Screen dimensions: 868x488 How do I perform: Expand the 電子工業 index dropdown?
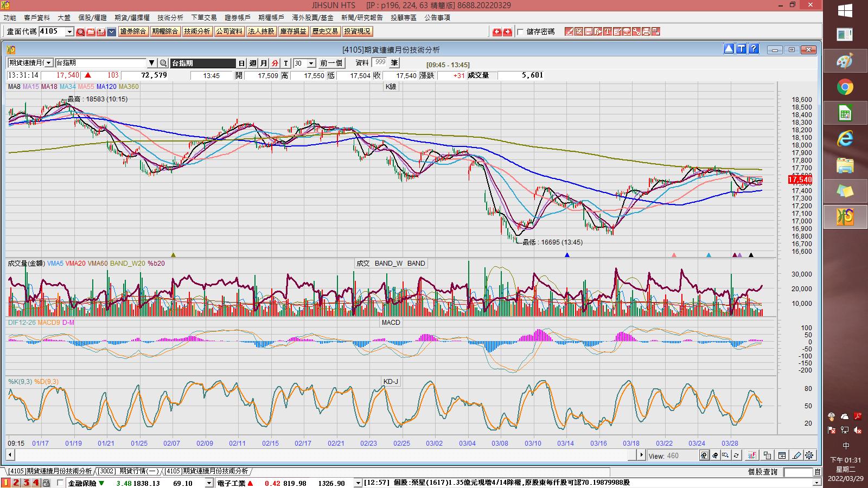point(358,483)
